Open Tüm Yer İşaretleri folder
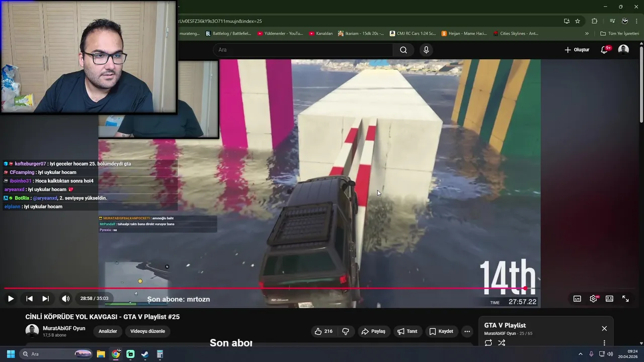 (619, 34)
